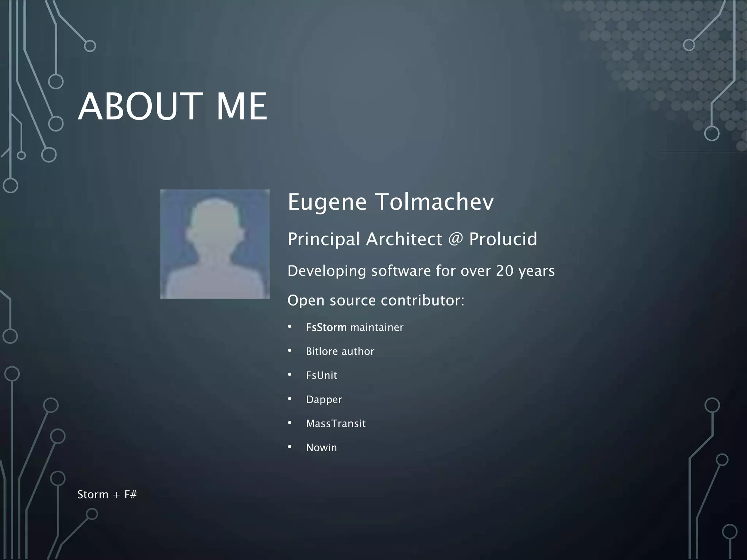Image resolution: width=747 pixels, height=560 pixels.
Task: Click the FsUnit bullet item
Action: [x=321, y=376]
